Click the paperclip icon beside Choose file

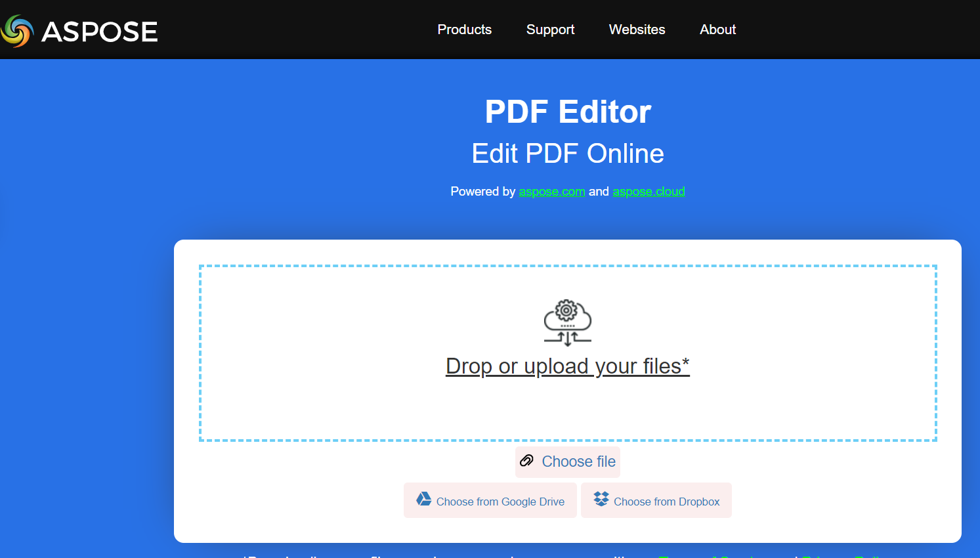point(527,461)
